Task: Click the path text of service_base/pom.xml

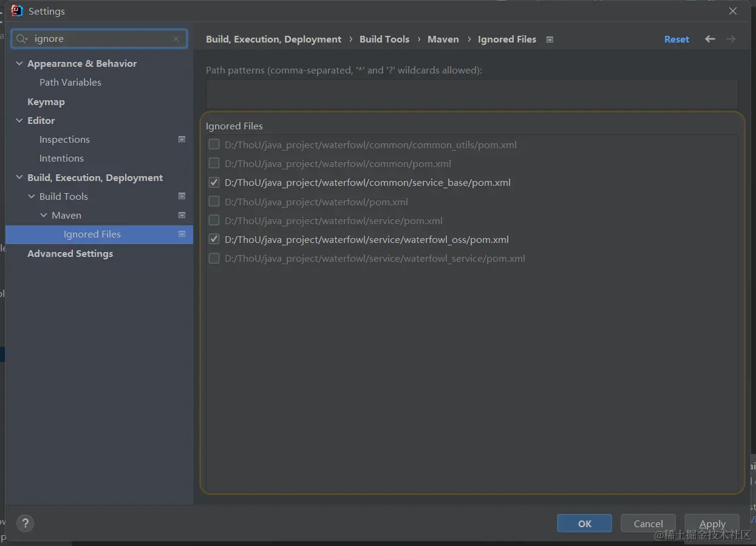Action: point(367,182)
